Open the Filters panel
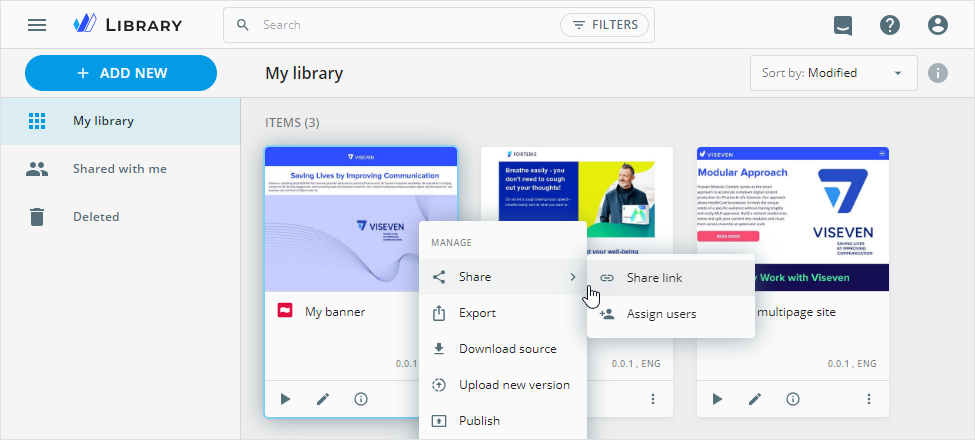This screenshot has width=975, height=440. (x=604, y=25)
